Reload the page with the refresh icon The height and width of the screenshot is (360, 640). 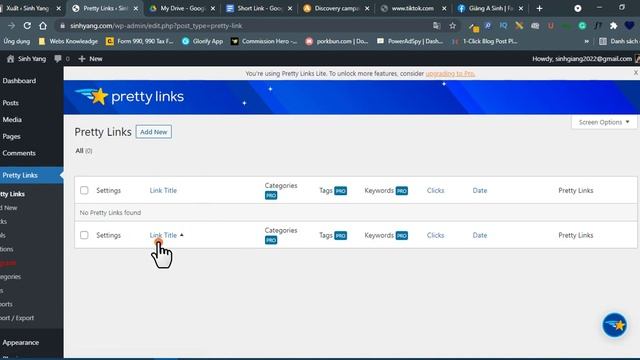pyautogui.click(x=27, y=26)
